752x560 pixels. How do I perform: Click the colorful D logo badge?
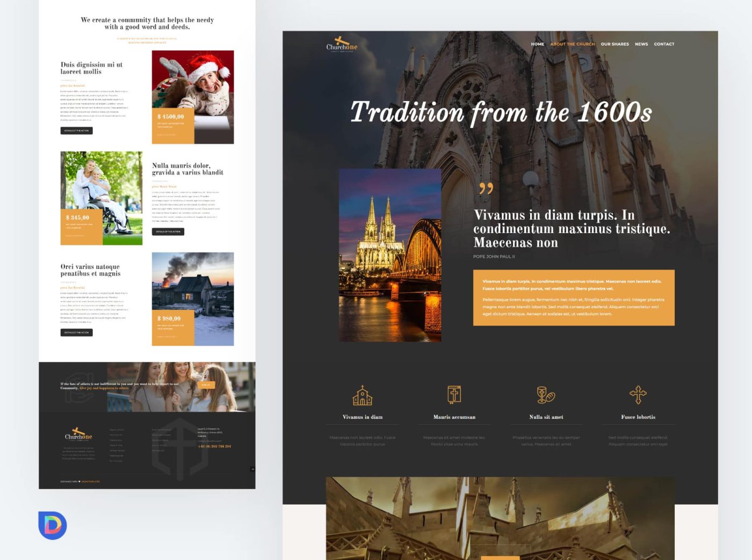53,525
